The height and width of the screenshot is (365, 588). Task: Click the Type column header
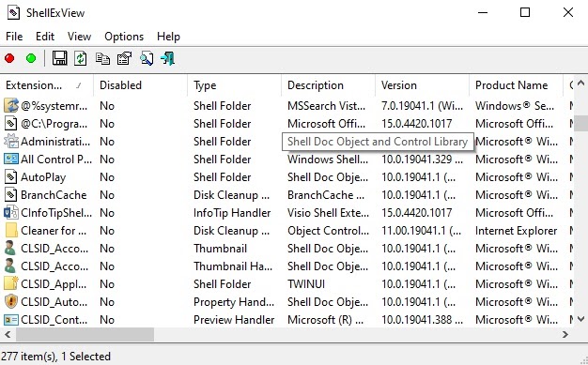[x=235, y=85]
